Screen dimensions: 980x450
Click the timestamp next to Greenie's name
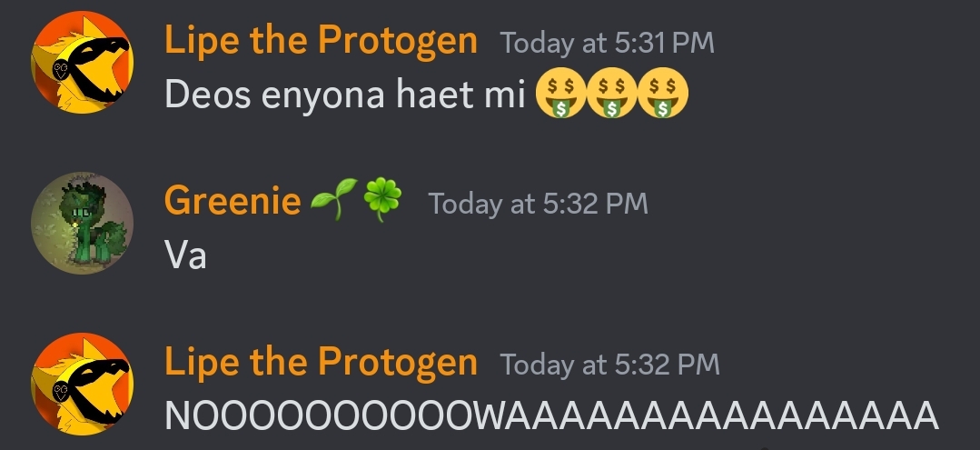(538, 204)
